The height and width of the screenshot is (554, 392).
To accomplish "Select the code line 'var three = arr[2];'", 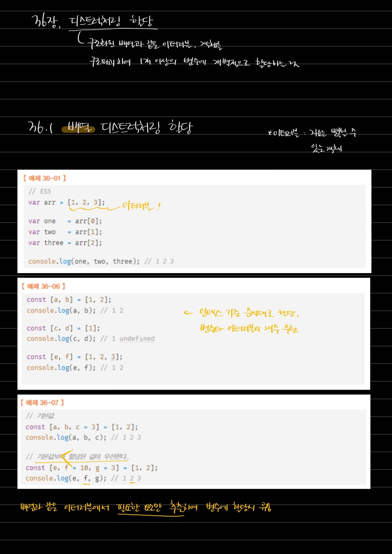I will 65,243.
